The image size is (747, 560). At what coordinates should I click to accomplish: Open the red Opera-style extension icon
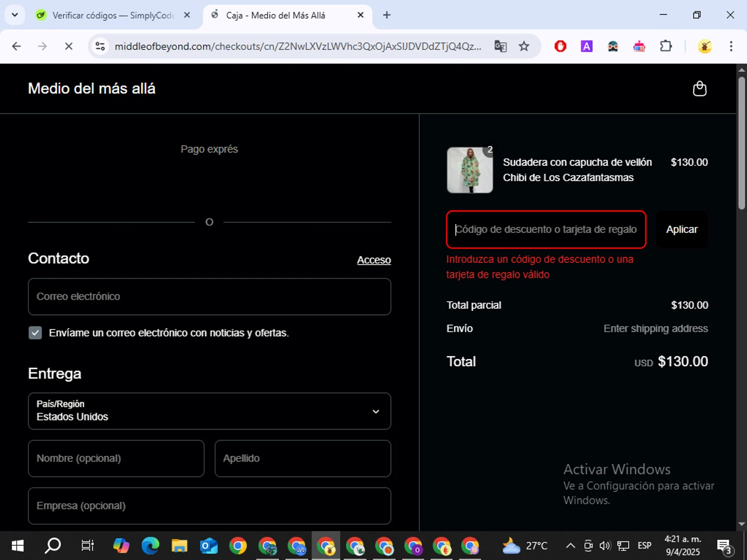pos(560,46)
